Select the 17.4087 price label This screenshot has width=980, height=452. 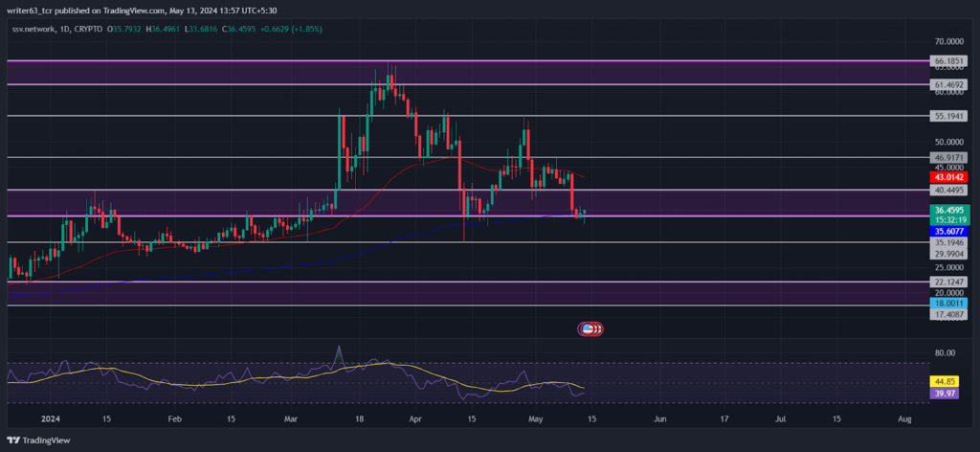pyautogui.click(x=950, y=315)
